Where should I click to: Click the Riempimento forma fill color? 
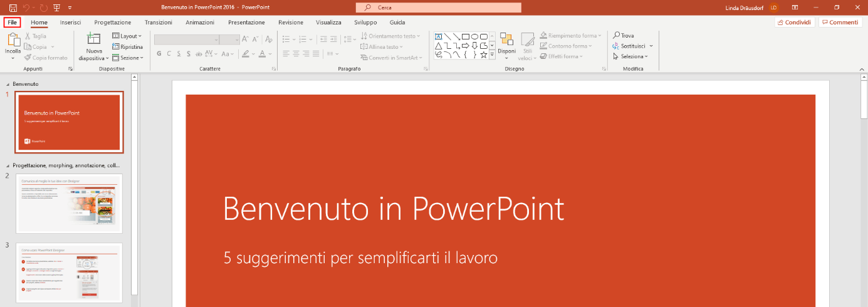(571, 36)
